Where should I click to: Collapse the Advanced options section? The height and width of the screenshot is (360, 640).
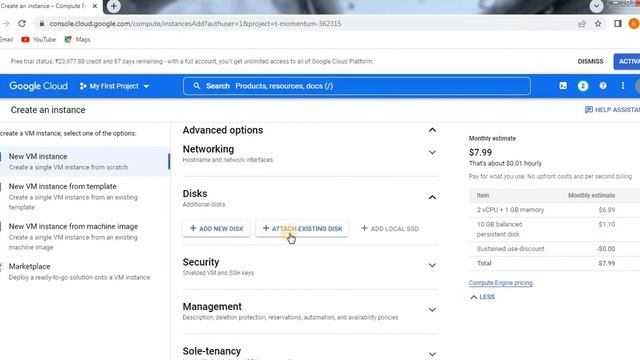(432, 130)
